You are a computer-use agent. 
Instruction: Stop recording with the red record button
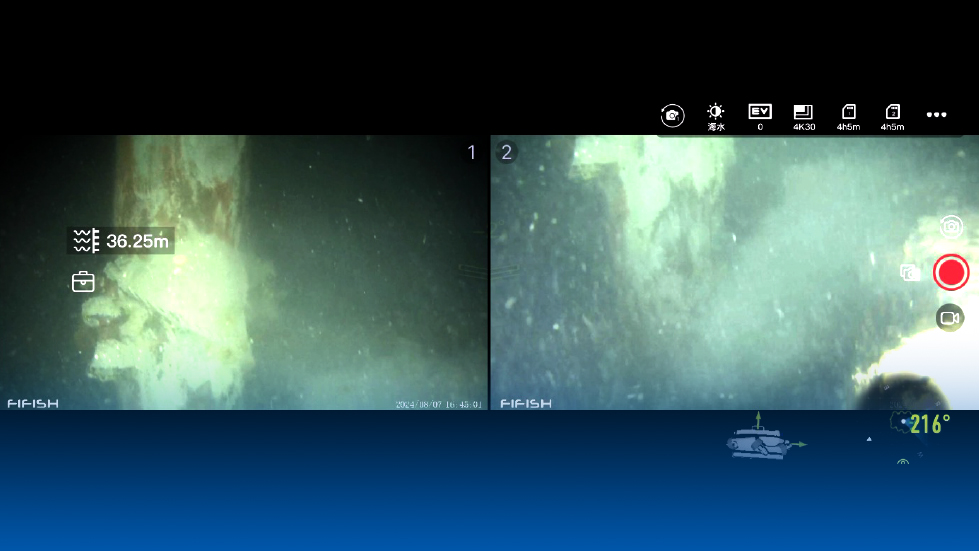[951, 273]
